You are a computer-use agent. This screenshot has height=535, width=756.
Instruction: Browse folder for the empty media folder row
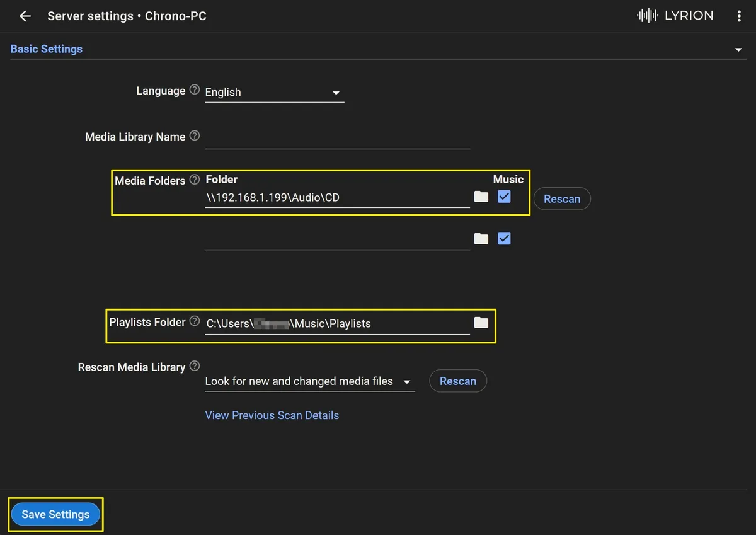[481, 239]
